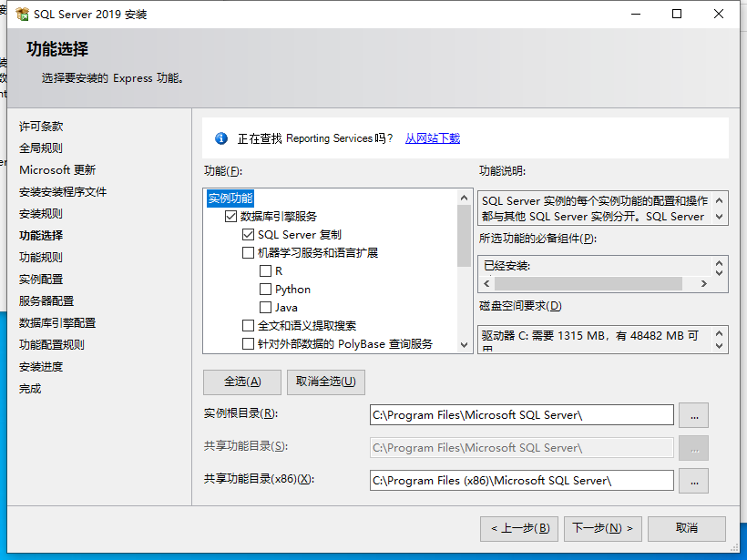Click the 取消全选(U) button
Screen dimensions: 747x560
point(326,382)
